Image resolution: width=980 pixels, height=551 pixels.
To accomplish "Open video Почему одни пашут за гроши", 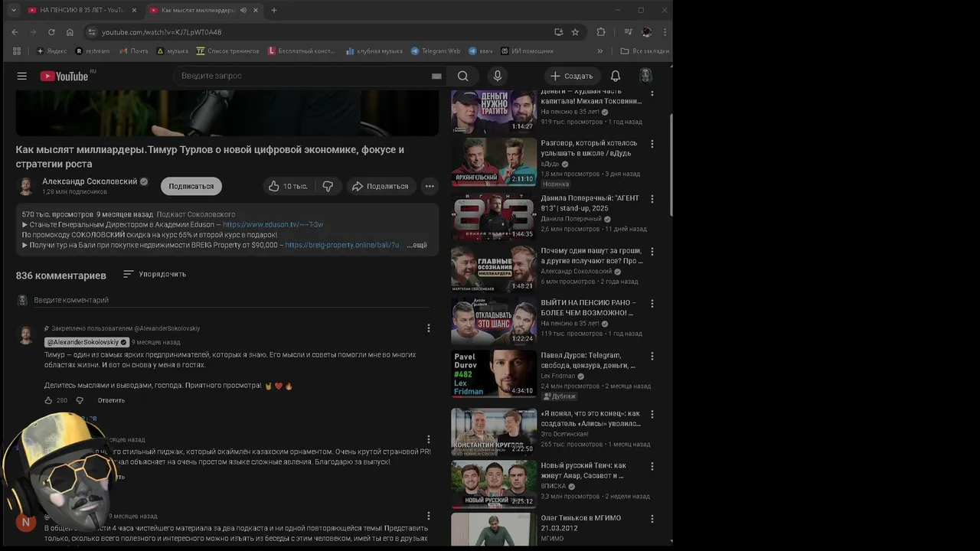I will [x=592, y=256].
